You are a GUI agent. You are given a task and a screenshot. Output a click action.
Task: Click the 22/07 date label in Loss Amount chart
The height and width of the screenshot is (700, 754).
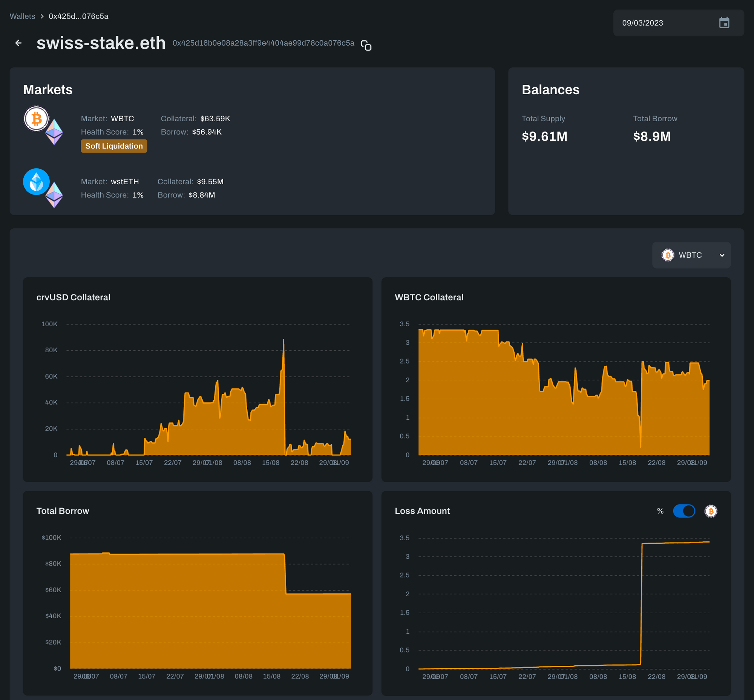[x=527, y=677]
